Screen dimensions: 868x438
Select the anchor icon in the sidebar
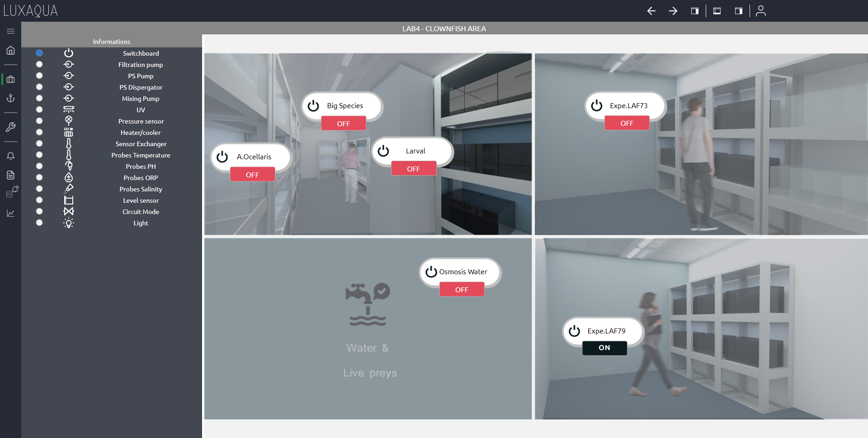(x=10, y=98)
